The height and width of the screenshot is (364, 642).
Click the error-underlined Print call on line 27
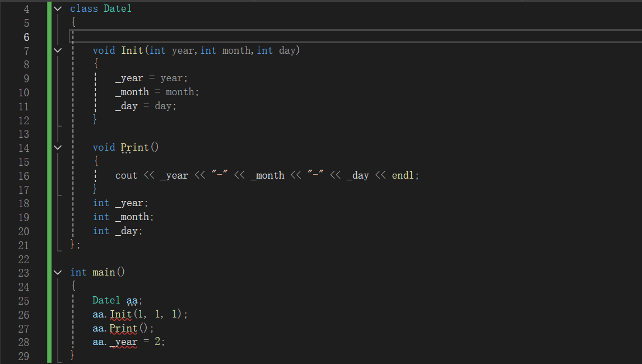pyautogui.click(x=123, y=328)
